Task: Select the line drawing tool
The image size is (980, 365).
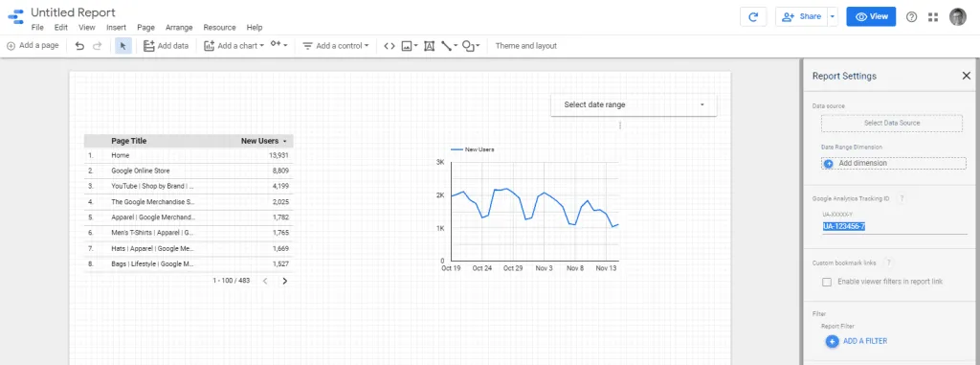Action: point(449,46)
